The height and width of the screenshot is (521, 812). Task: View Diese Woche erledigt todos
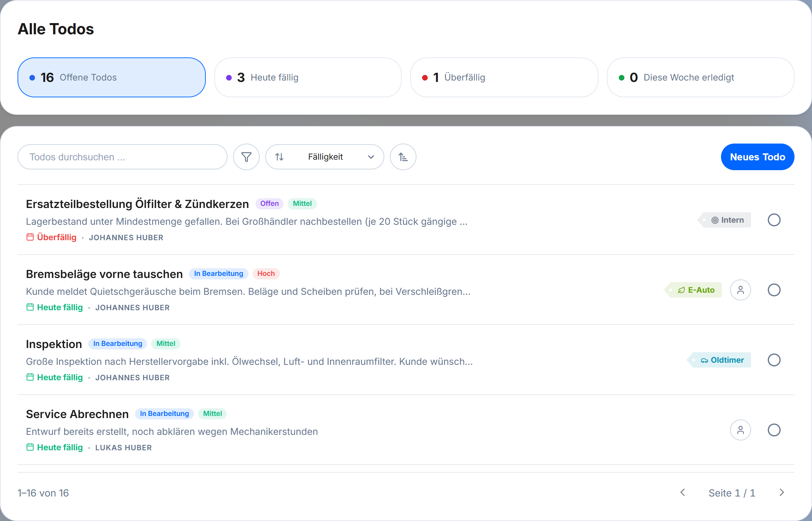pyautogui.click(x=701, y=77)
